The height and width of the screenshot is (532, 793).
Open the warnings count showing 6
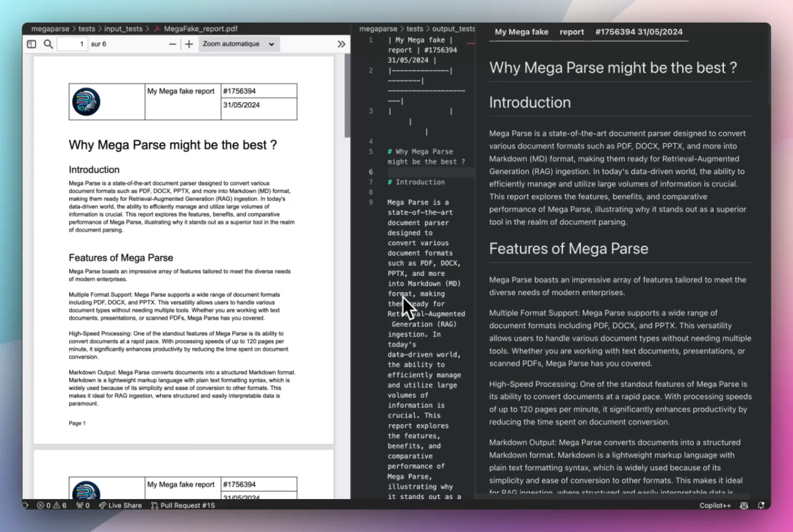59,506
